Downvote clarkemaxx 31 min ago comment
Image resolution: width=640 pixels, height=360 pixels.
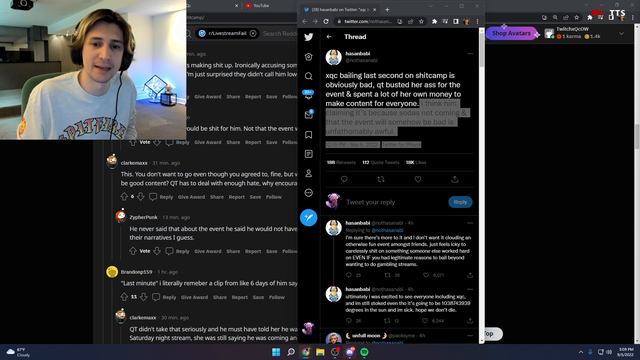[140, 197]
